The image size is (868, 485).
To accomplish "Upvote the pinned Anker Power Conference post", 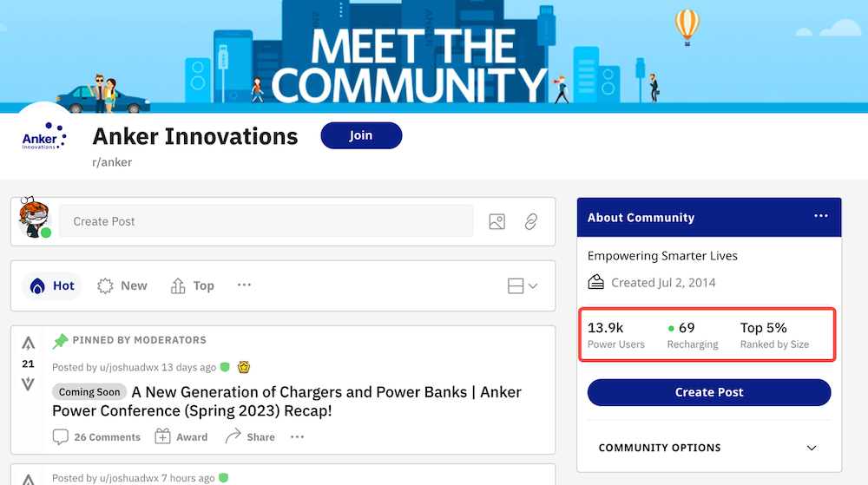I will tap(29, 344).
